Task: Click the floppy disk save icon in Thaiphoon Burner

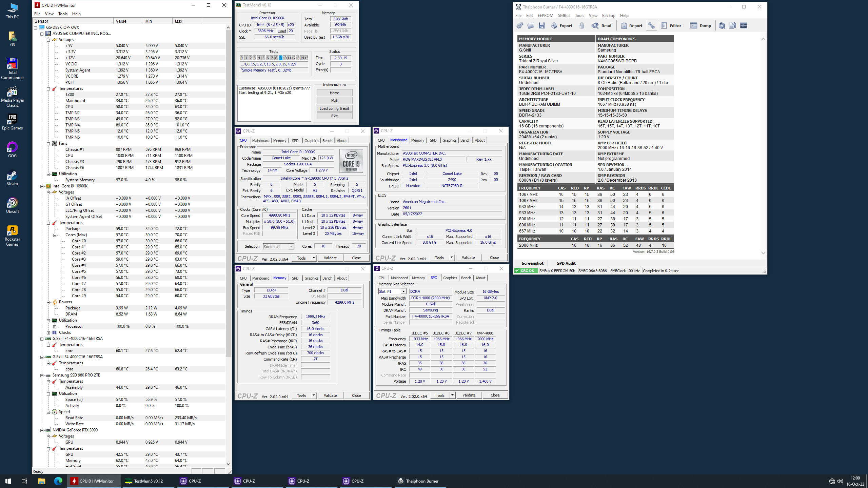Action: point(541,26)
